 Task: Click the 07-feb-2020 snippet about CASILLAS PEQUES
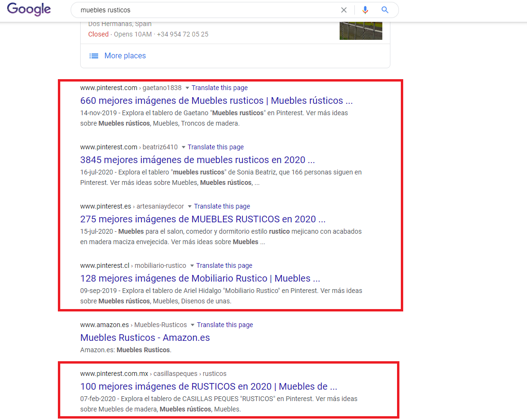coord(219,404)
